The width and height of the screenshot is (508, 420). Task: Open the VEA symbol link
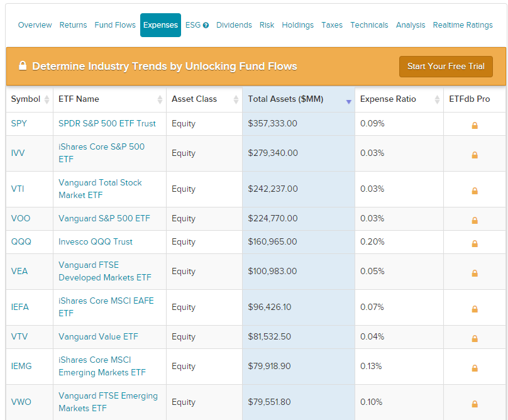click(19, 271)
